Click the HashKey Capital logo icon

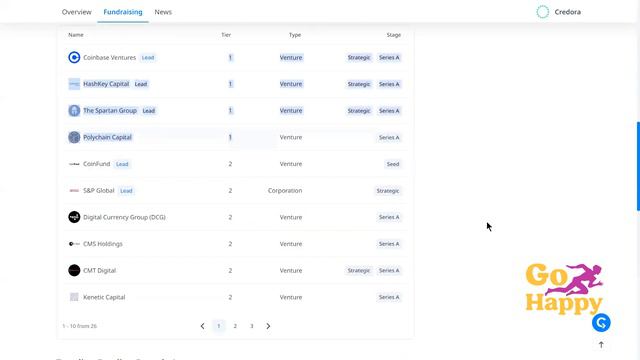pos(74,84)
